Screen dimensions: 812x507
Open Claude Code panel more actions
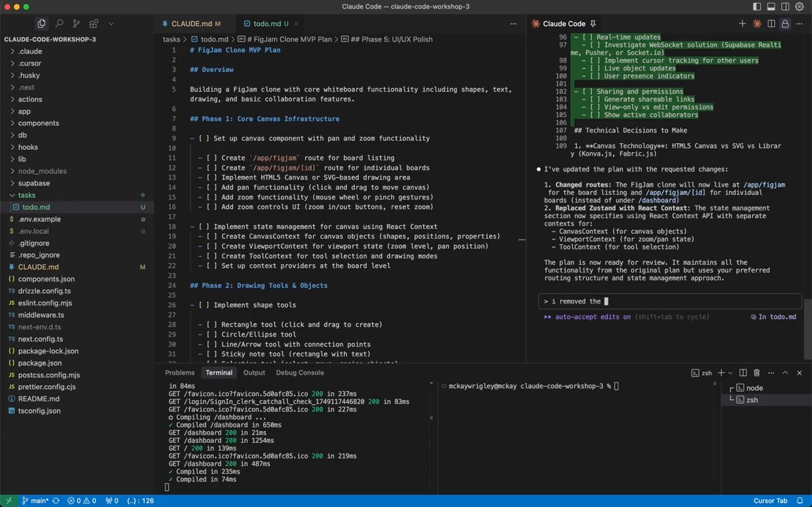pyautogui.click(x=799, y=23)
